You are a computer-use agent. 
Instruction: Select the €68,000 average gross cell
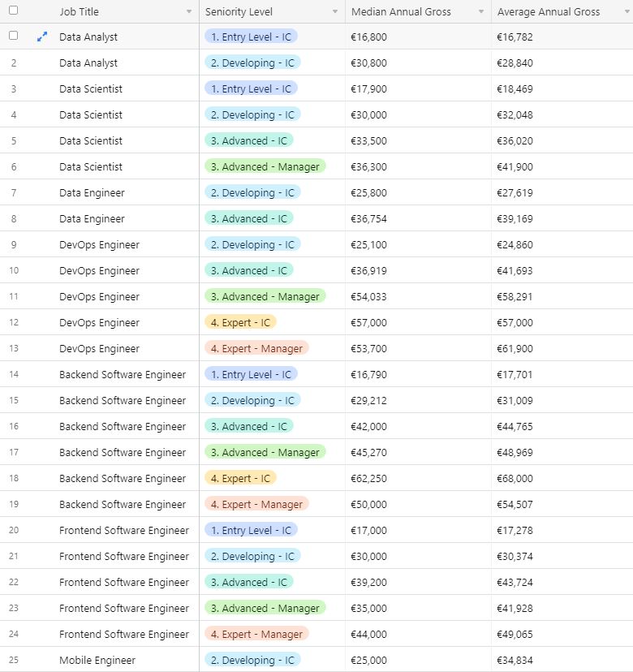pos(515,478)
